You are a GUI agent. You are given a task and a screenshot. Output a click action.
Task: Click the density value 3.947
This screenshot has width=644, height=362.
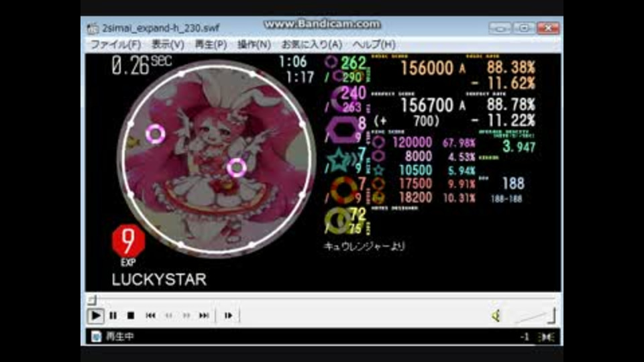[x=519, y=147]
